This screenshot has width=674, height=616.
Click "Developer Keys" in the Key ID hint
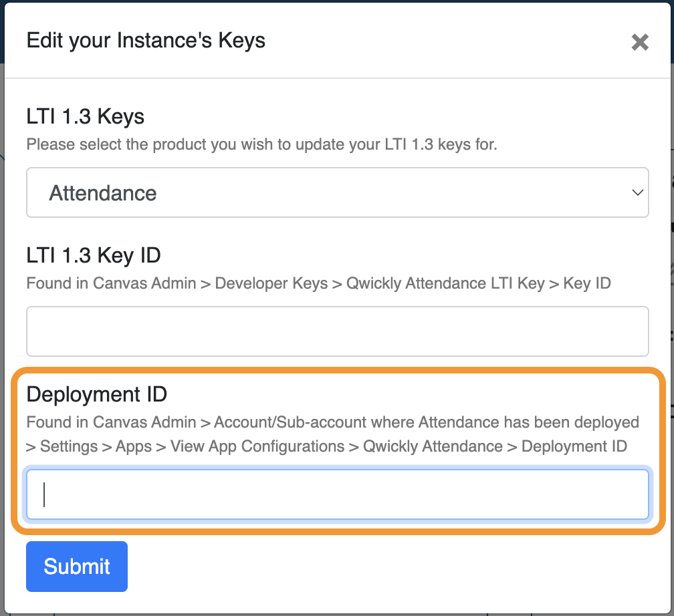point(271,283)
